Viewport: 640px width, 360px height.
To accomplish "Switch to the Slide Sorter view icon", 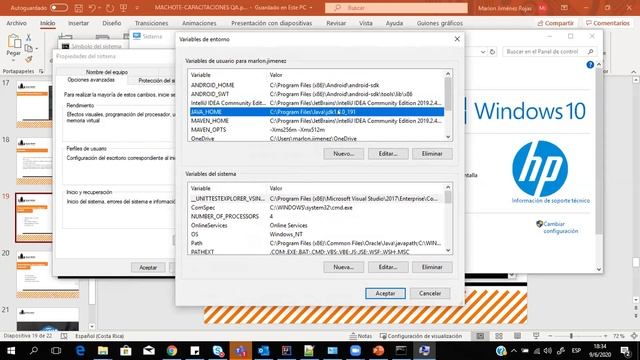I will coord(499,336).
